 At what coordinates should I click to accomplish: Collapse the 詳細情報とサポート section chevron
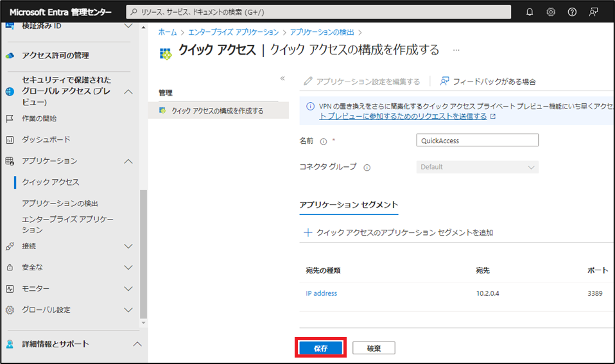click(137, 344)
